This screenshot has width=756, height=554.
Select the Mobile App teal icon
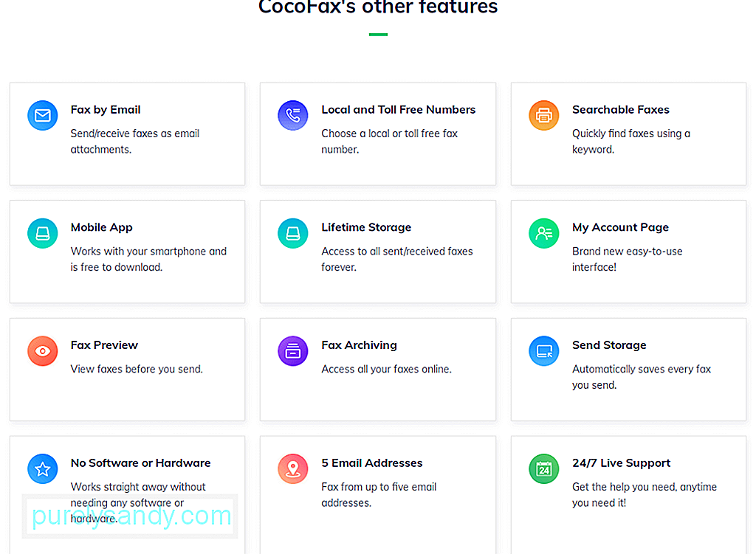click(42, 234)
